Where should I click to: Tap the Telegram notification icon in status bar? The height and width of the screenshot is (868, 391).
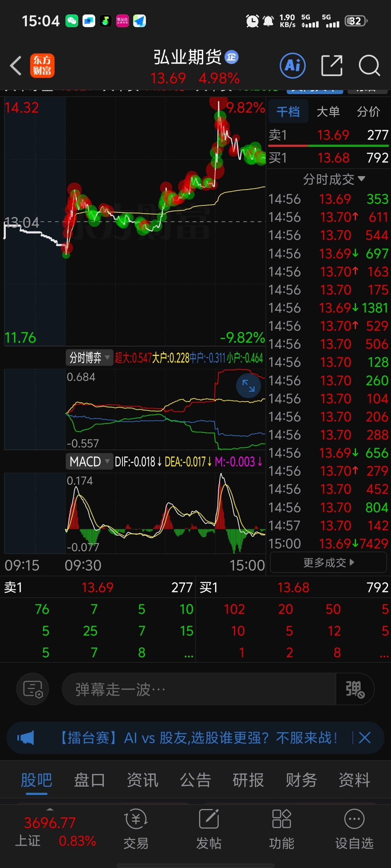coord(139,21)
